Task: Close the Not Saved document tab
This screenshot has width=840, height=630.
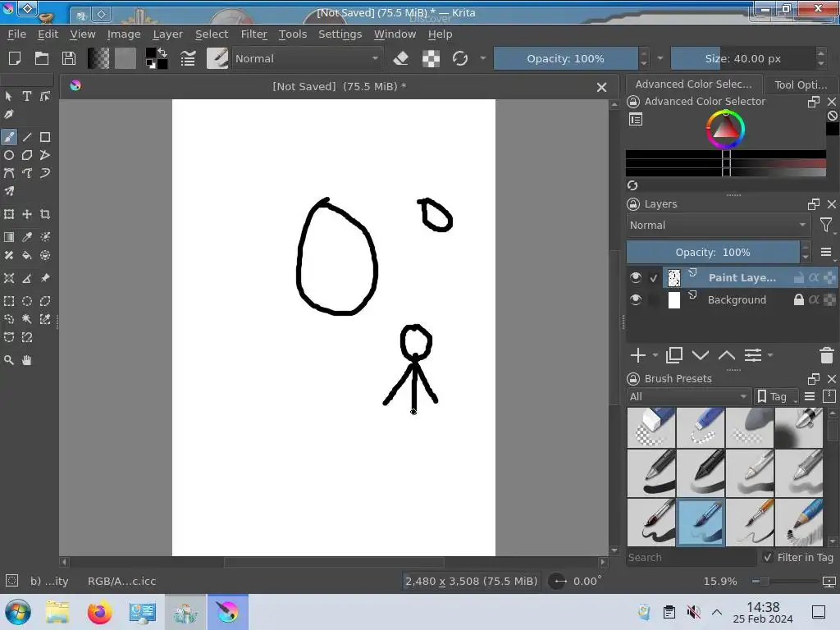Action: click(601, 87)
